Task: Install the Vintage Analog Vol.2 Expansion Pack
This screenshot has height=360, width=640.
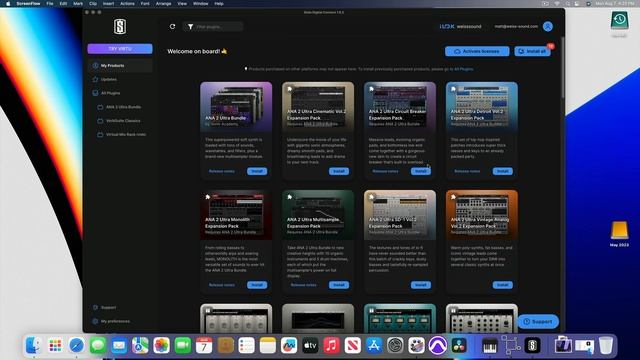Action: (502, 285)
